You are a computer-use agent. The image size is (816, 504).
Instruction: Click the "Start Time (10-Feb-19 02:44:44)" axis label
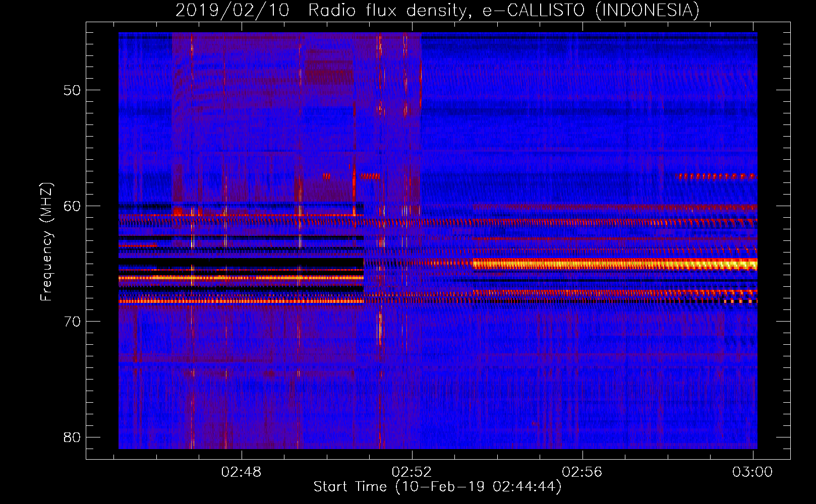[437, 487]
